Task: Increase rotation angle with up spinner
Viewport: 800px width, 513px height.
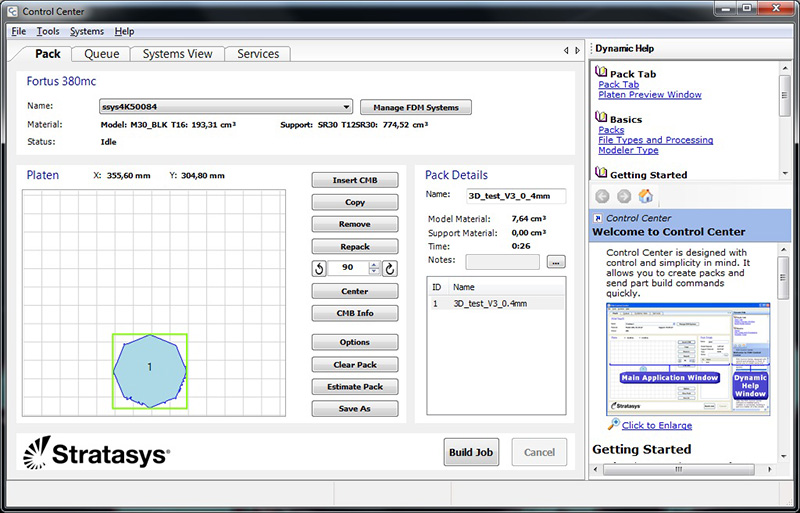Action: [x=374, y=265]
